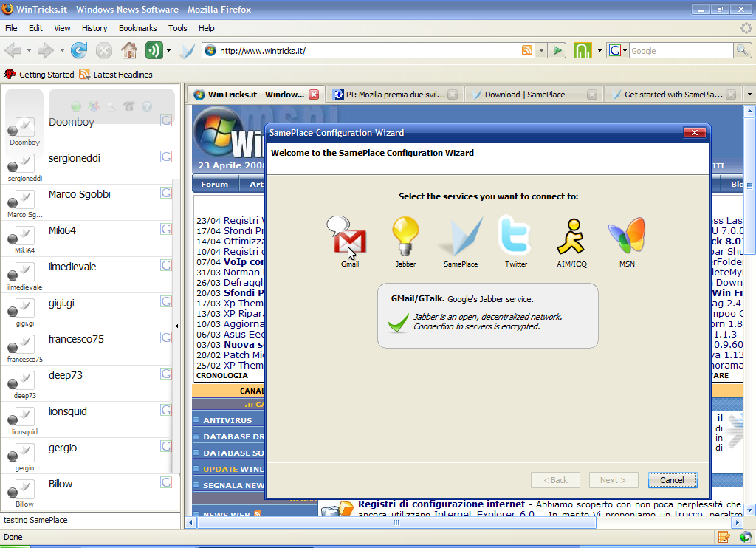Open the Edit menu
756x548 pixels.
(x=35, y=28)
